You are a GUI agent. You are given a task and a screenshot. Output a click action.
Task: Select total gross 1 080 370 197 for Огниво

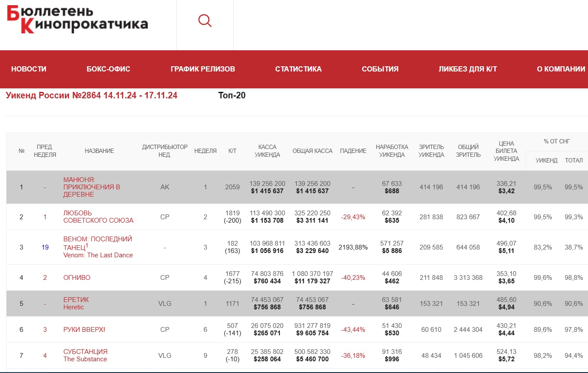[312, 274]
